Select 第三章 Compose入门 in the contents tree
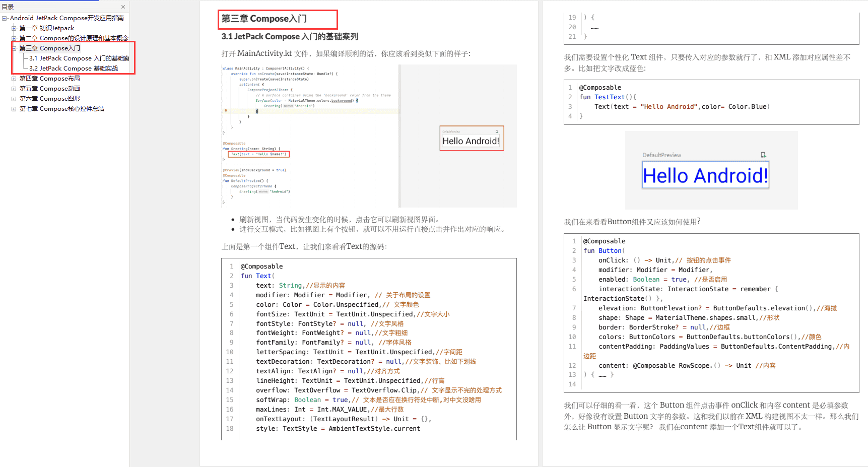The image size is (868, 467). (49, 48)
